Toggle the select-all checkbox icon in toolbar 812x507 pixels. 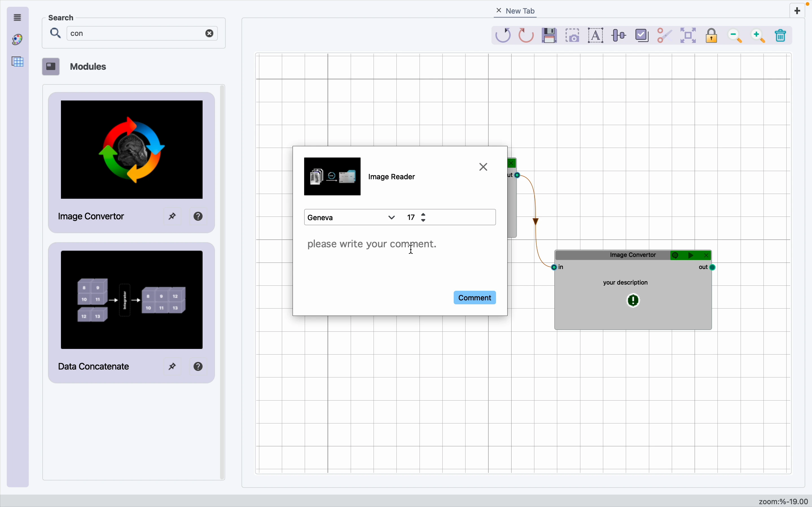tap(642, 36)
